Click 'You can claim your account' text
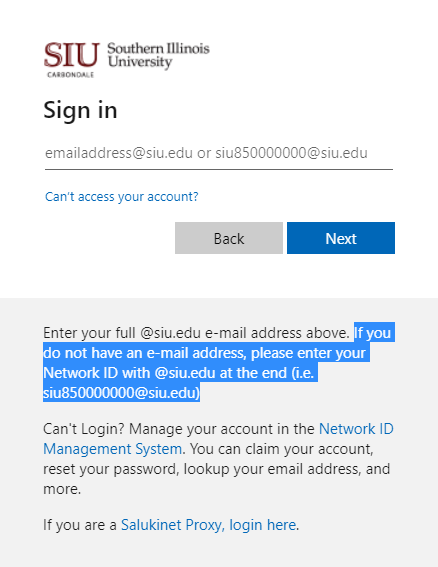Screen dimensions: 438x567 pos(280,449)
